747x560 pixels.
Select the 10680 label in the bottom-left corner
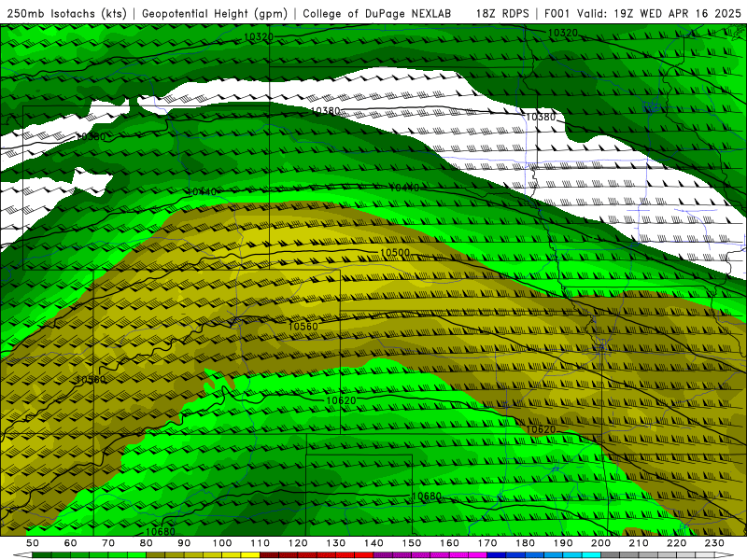160,531
